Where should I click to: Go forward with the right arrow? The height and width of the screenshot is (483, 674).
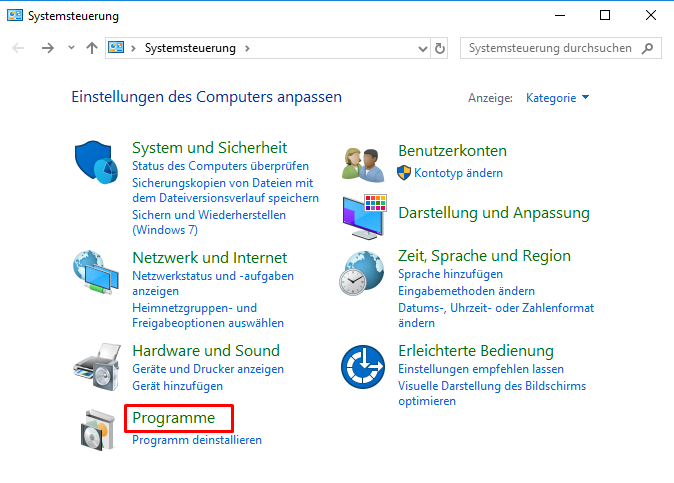[48, 48]
